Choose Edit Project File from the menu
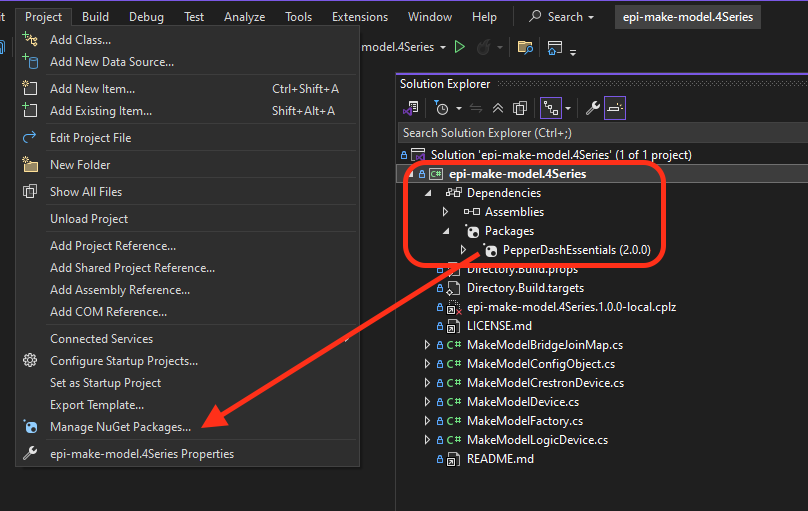 coord(90,138)
